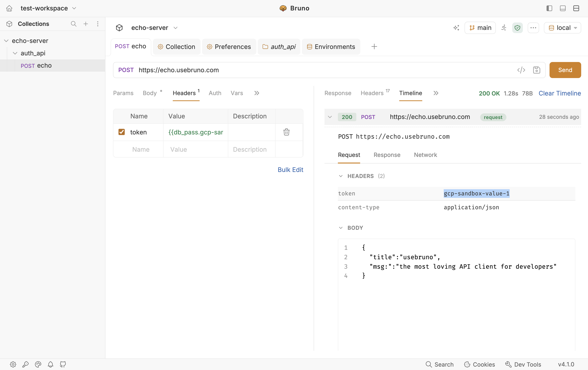
Task: Open Dev Tools in the status bar
Action: [x=523, y=364]
